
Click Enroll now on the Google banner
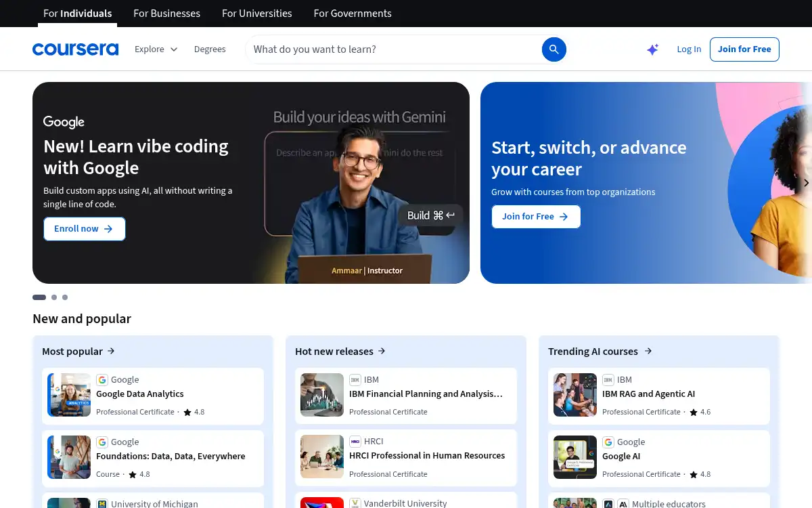coord(85,229)
